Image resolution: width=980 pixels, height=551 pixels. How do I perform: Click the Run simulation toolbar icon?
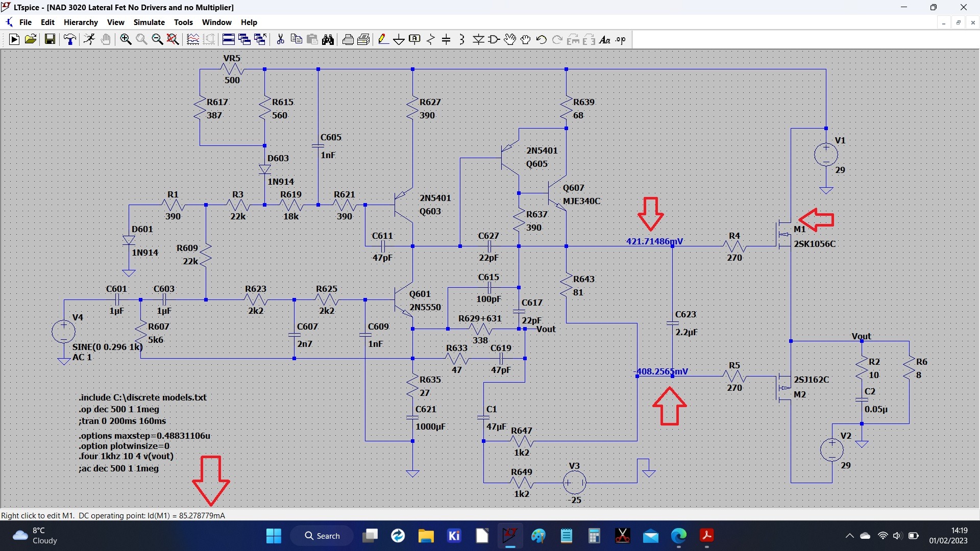click(x=14, y=40)
